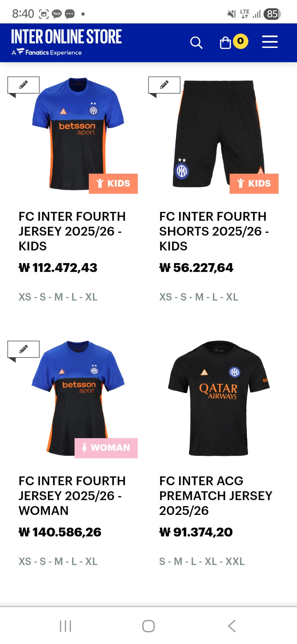Viewport: 297px width, 644px height.
Task: Tap pencil icon on Kids Fourth Jersey
Action: click(23, 85)
